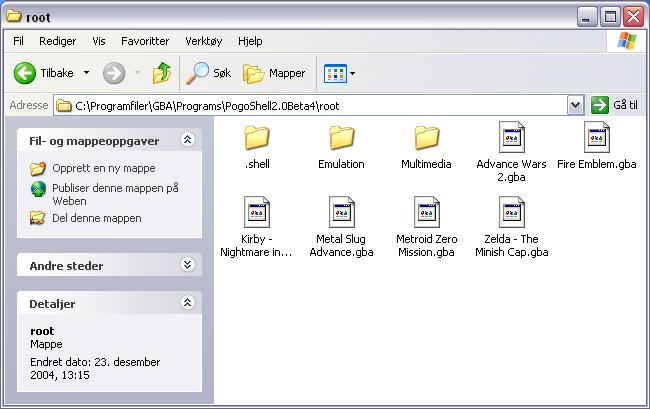Screen dimensions: 650x409
Task: Click the new folder task icon
Action: click(x=38, y=168)
